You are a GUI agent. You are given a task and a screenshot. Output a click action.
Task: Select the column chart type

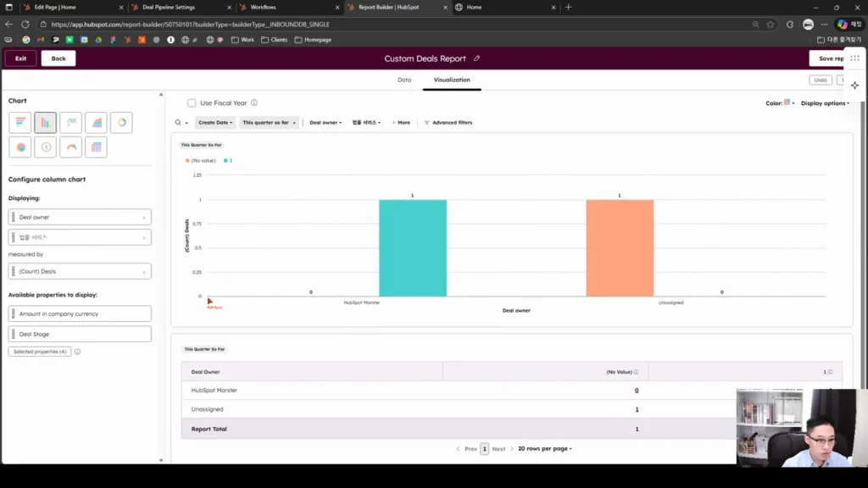click(x=46, y=122)
